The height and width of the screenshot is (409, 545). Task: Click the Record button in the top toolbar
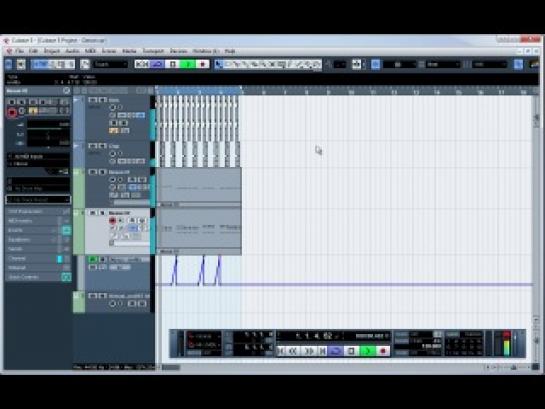pyautogui.click(x=202, y=64)
